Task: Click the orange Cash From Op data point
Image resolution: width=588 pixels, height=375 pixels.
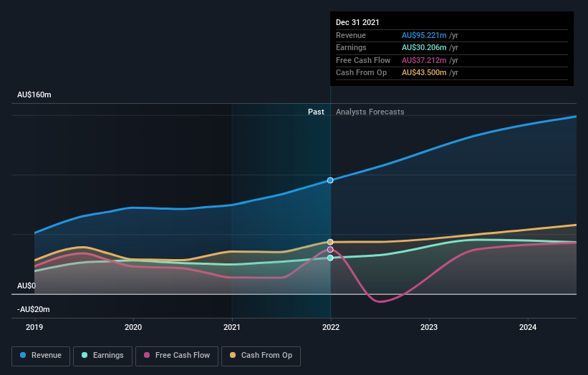Action: coord(330,242)
